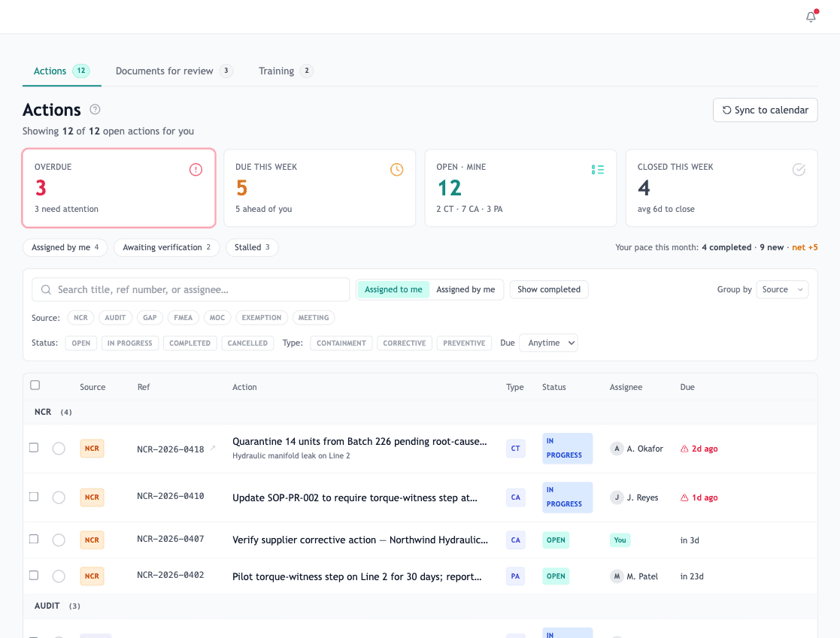This screenshot has width=840, height=638.
Task: Filter by CONTAINMENT type
Action: coord(341,343)
